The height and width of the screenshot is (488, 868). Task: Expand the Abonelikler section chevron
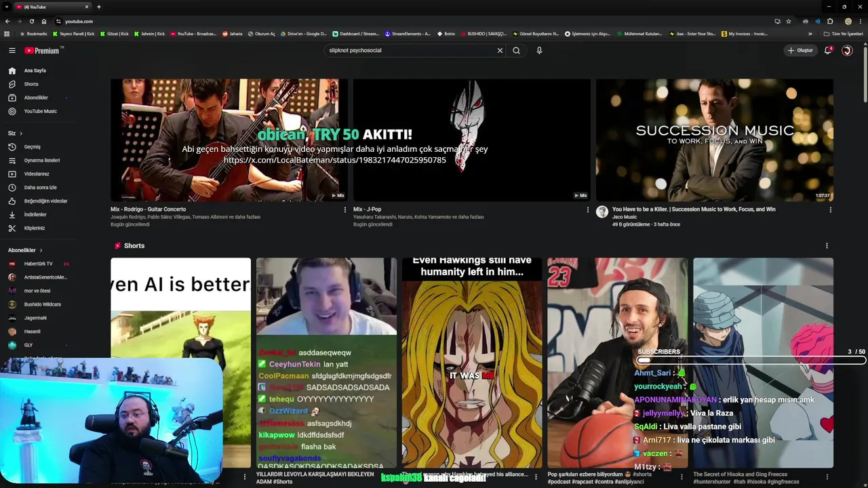[x=41, y=250]
